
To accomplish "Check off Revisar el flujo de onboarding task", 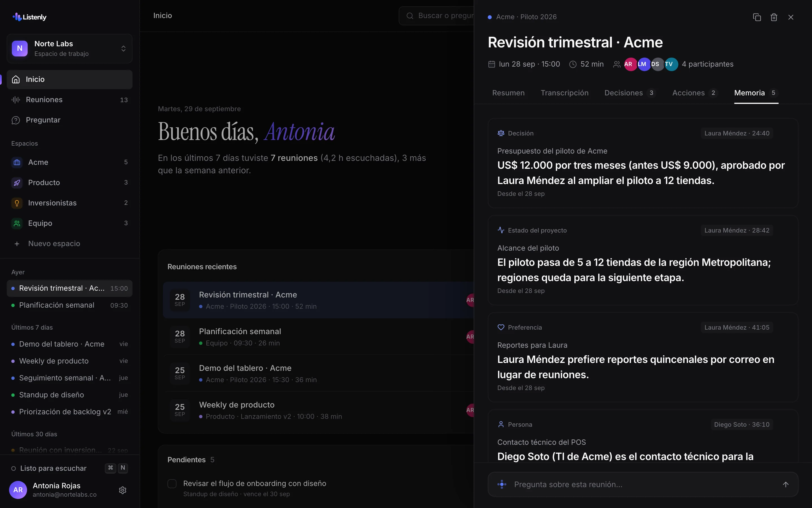I will click(x=172, y=484).
